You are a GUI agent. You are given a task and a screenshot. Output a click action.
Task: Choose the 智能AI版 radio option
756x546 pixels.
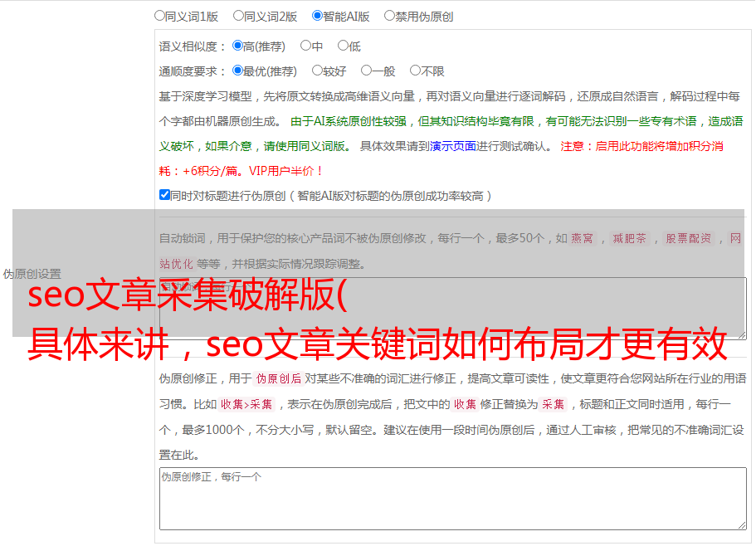pos(317,16)
